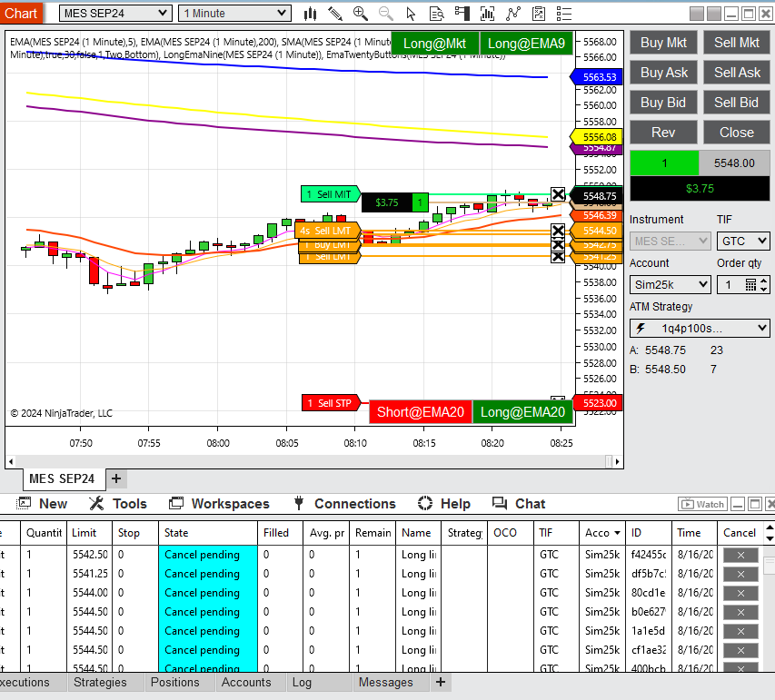Click the Long@Mkt chart button
Screen dimensions: 775x700
[x=434, y=44]
